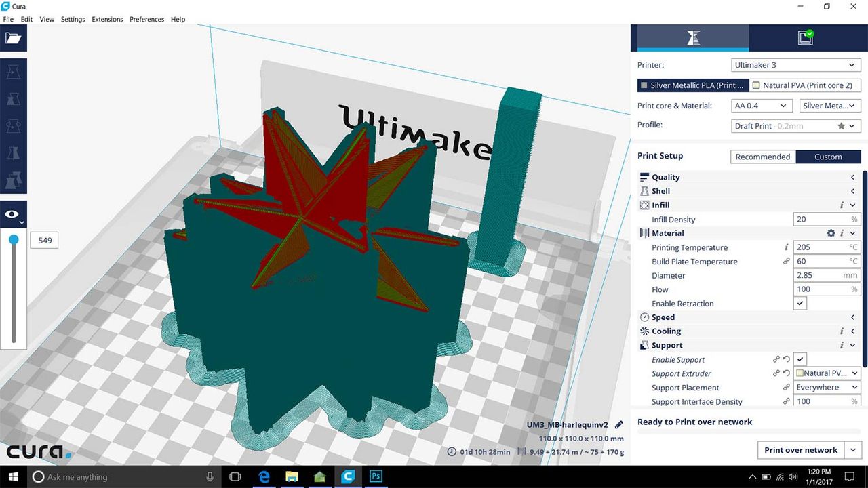
Task: Open the File menu
Action: tap(8, 19)
